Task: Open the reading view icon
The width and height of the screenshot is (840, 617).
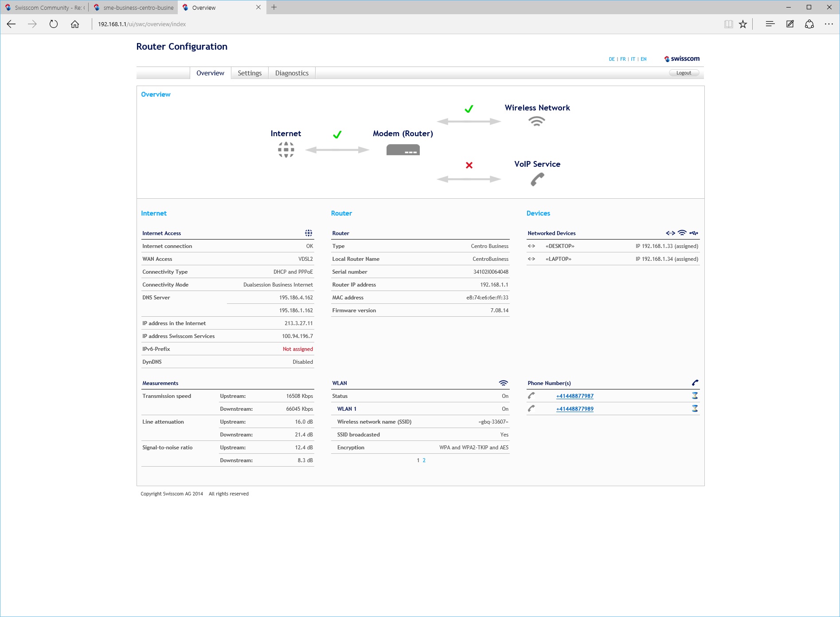Action: click(728, 24)
